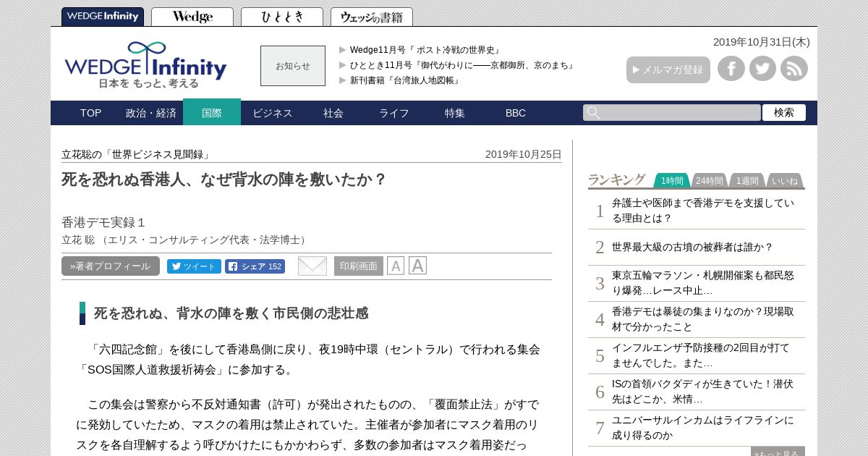Screen dimensions: 868x456
Task: Select the smaller font size A icon
Action: pos(396,266)
